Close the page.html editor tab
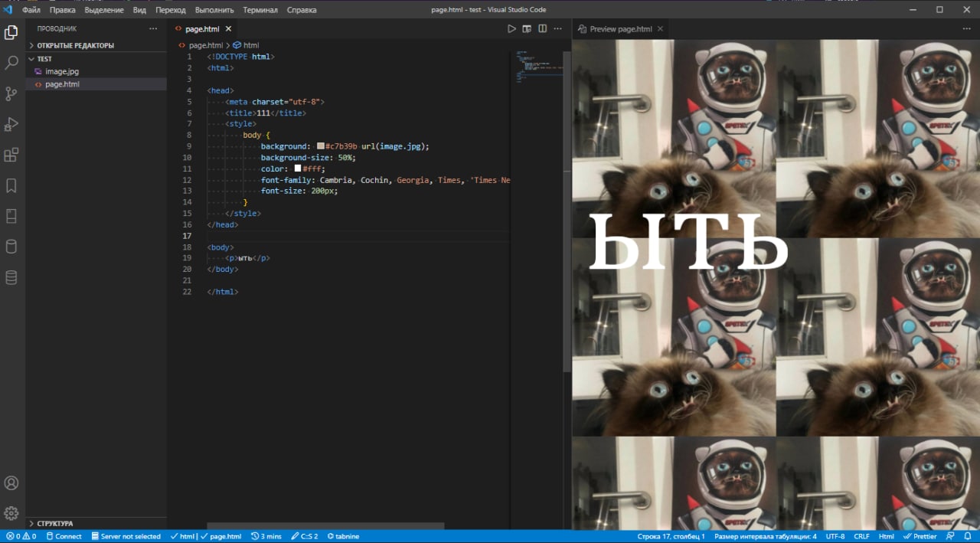The height and width of the screenshot is (543, 980). [x=228, y=29]
